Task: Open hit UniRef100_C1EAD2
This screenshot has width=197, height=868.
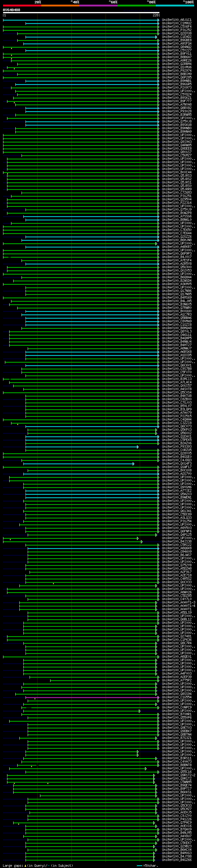Action: 176,37
